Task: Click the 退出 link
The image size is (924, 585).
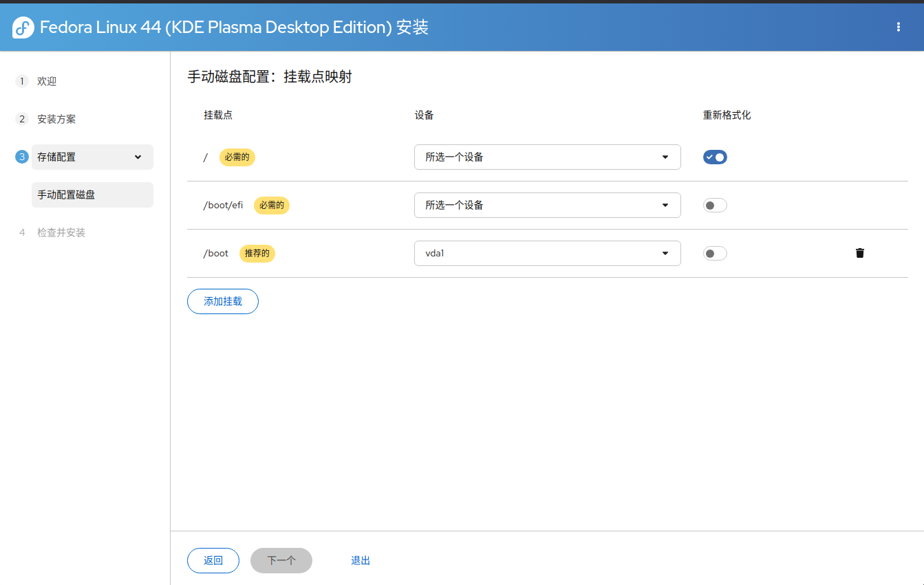Action: pyautogui.click(x=361, y=560)
